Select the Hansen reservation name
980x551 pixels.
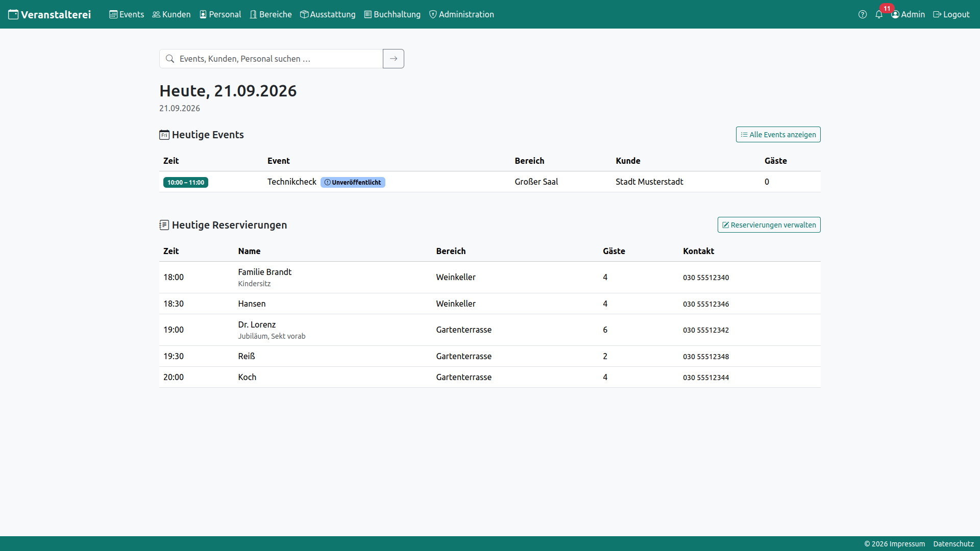point(252,304)
